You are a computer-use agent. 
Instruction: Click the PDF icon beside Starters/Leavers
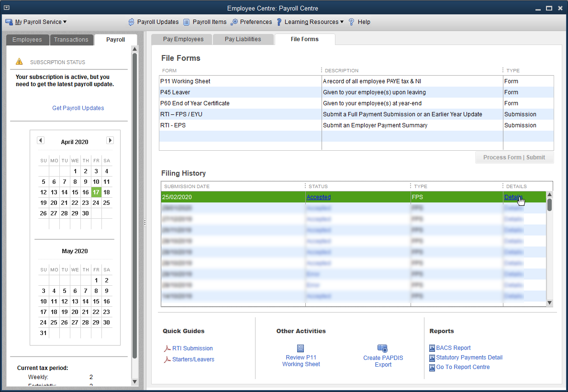click(167, 359)
